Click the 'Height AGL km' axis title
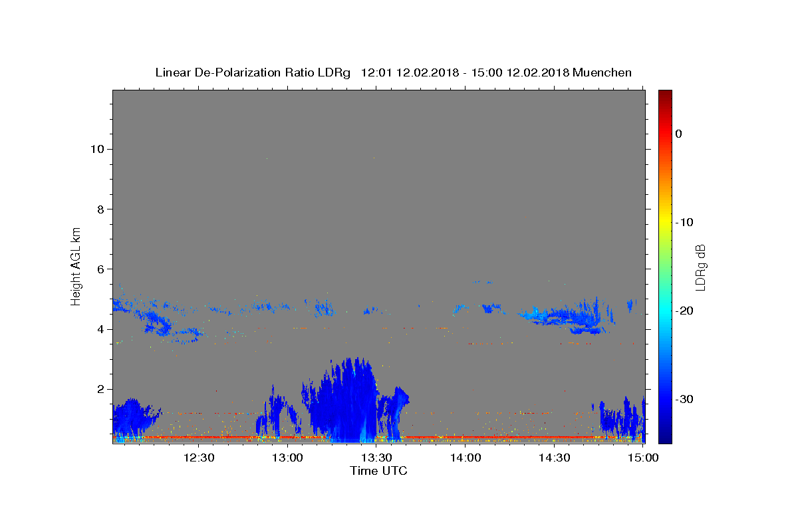798x532 pixels. pos(76,266)
